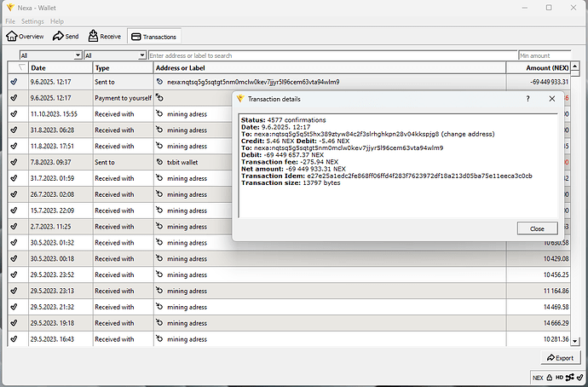Open the Overview tab
Image resolution: width=588 pixels, height=387 pixels.
(25, 37)
